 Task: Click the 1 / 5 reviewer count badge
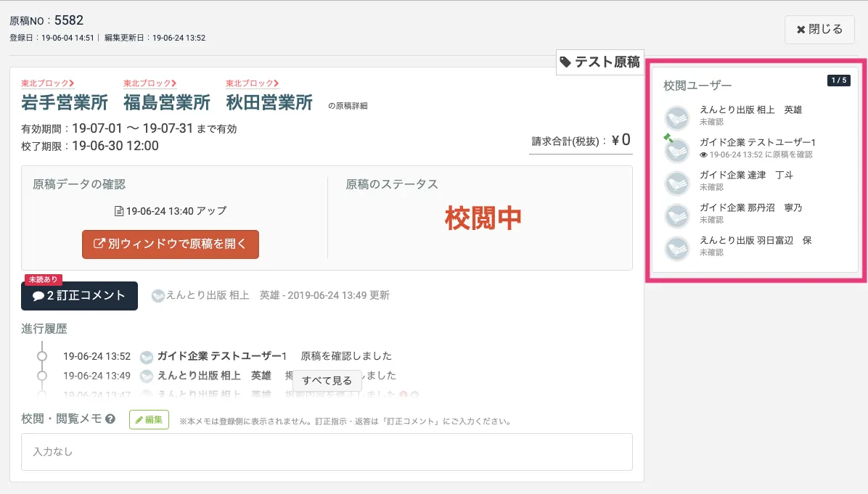tap(839, 81)
